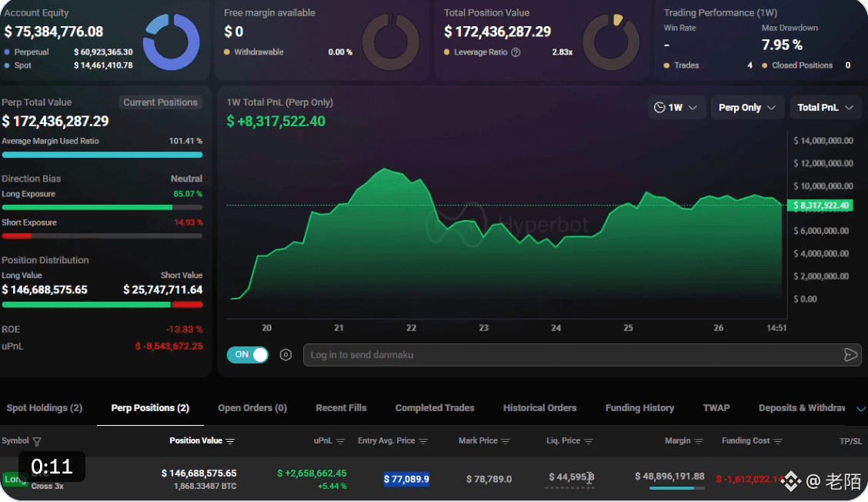Click the Short Value $25,747,711.64
Viewport: 868px width, 502px height.
pos(163,289)
